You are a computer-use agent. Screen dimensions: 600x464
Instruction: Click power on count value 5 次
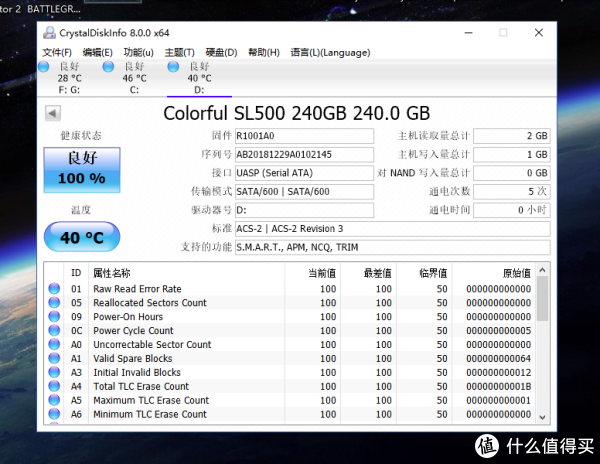[x=512, y=192]
